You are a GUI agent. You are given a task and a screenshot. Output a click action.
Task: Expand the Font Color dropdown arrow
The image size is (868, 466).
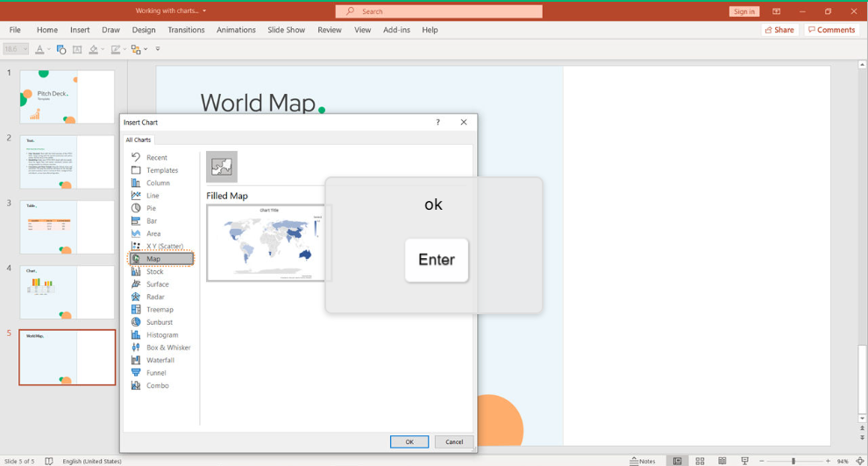coord(49,49)
